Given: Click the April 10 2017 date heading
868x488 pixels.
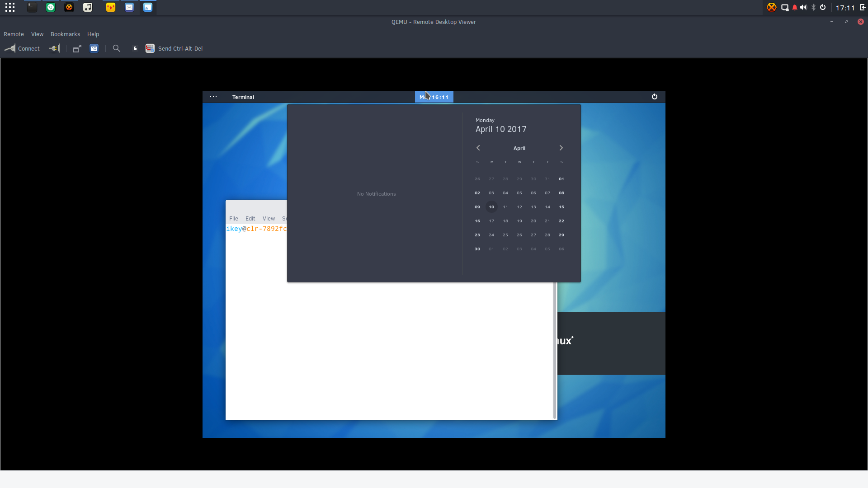Looking at the screenshot, I should (501, 129).
